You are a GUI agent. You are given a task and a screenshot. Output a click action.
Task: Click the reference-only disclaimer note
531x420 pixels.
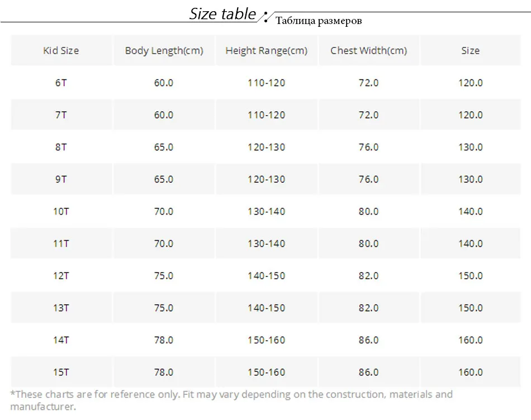pos(231,400)
